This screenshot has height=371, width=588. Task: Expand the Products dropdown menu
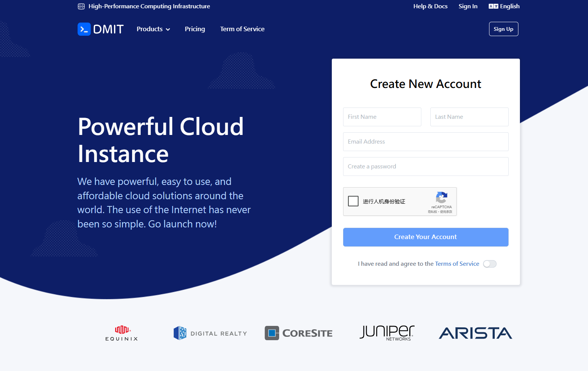pyautogui.click(x=153, y=29)
